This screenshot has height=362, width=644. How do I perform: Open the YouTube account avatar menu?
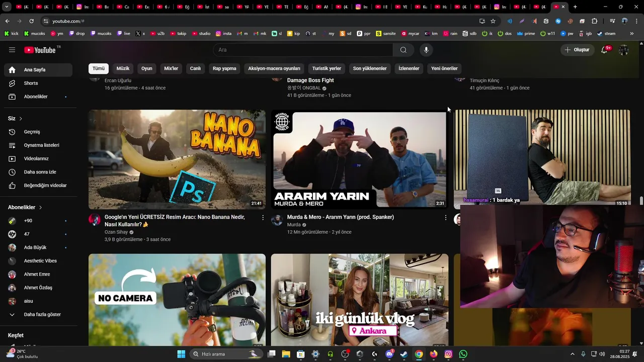coord(624,50)
